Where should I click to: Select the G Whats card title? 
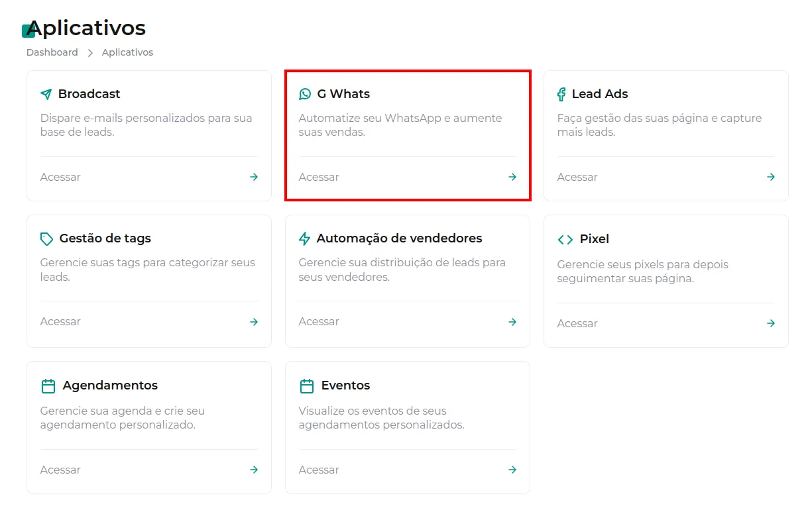pyautogui.click(x=343, y=94)
